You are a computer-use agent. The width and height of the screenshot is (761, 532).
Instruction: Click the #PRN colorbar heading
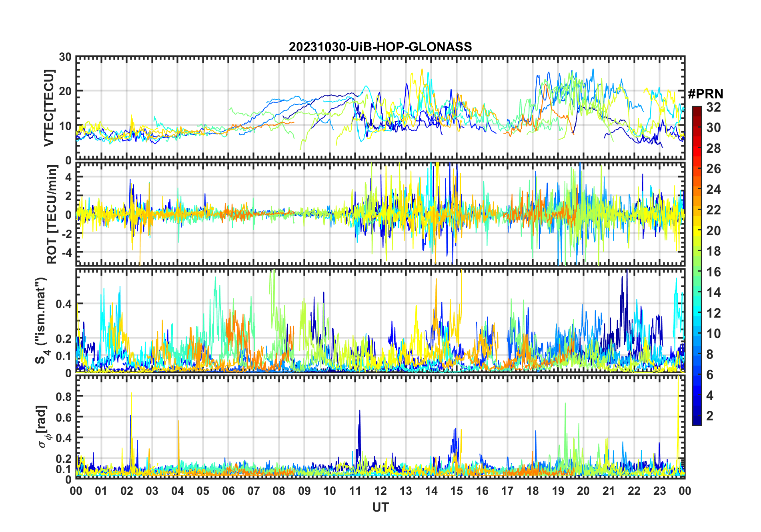click(705, 94)
